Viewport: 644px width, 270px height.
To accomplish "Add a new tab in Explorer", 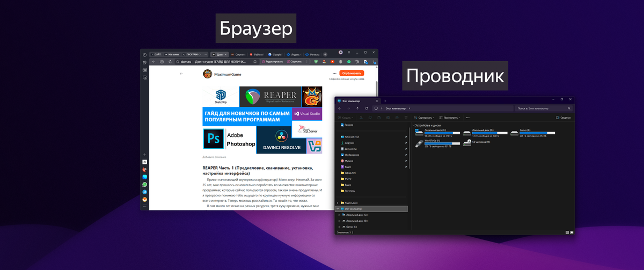I will point(385,101).
